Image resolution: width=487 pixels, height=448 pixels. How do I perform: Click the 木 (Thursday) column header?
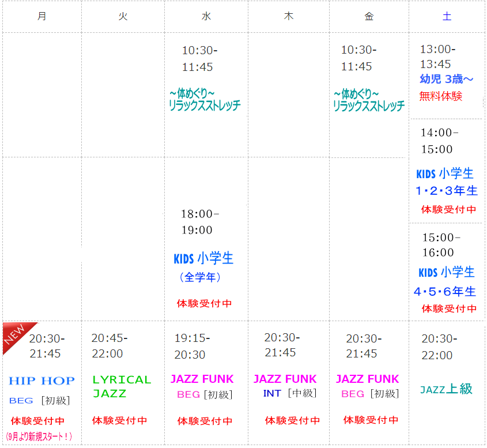(289, 17)
